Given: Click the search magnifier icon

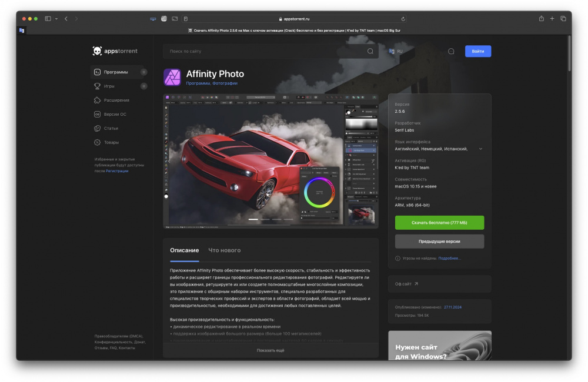Looking at the screenshot, I should point(370,51).
